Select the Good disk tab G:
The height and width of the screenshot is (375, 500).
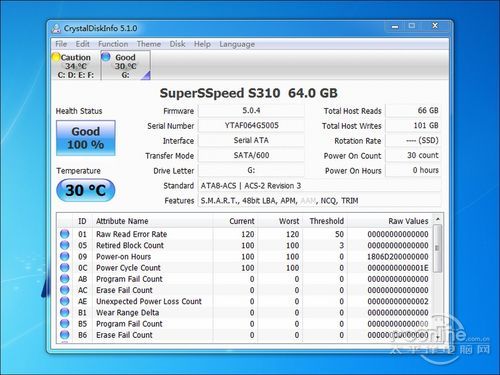[126, 66]
